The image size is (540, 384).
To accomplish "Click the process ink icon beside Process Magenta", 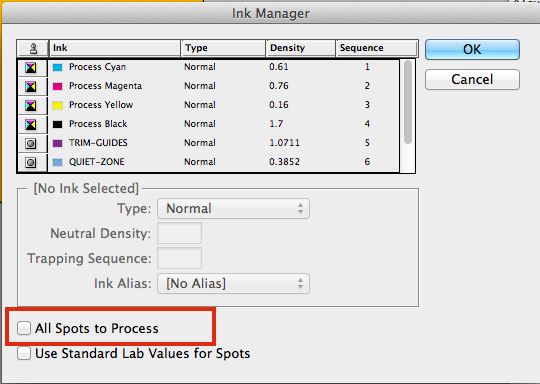I will coord(31,86).
